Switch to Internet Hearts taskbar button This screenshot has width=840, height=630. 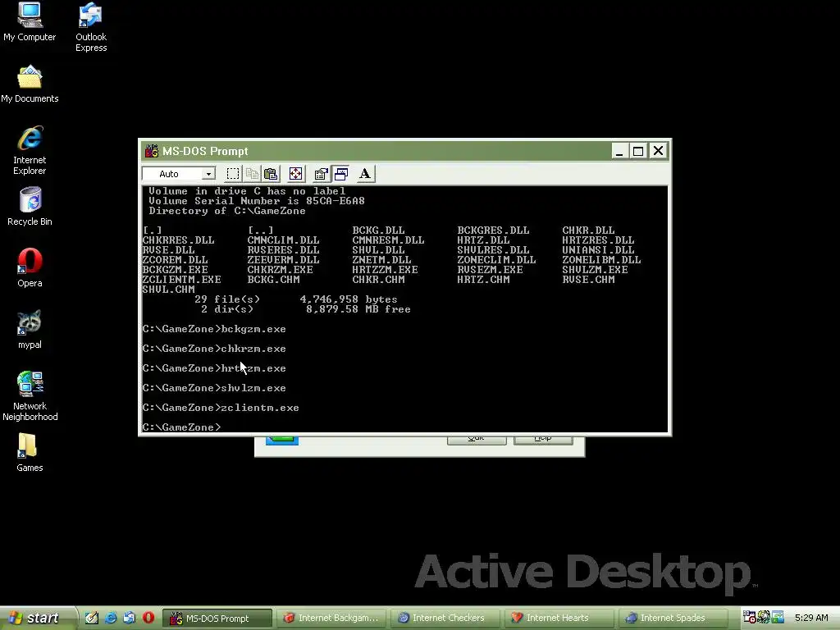(x=559, y=619)
